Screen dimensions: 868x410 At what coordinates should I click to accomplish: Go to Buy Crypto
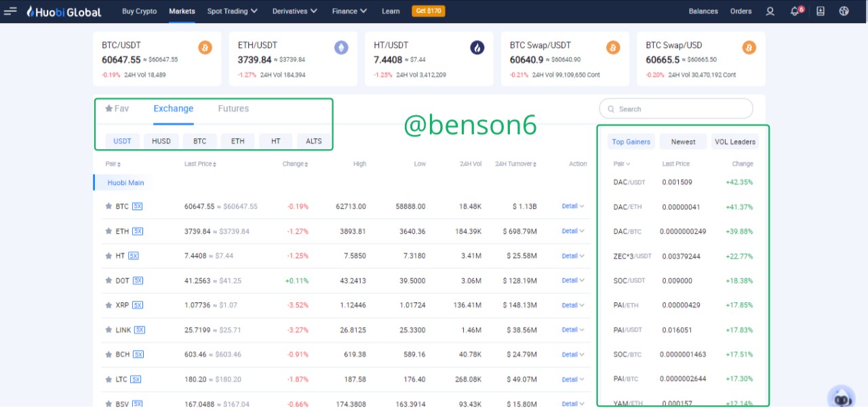point(140,12)
